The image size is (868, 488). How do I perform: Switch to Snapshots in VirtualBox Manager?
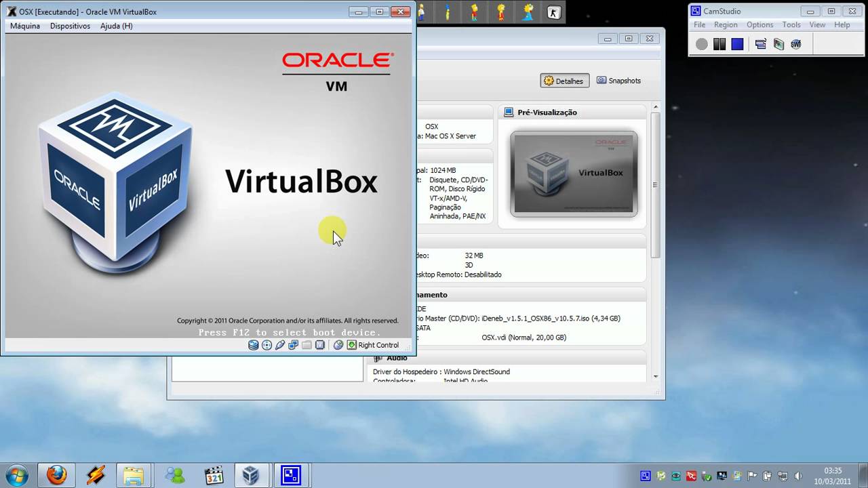point(618,81)
